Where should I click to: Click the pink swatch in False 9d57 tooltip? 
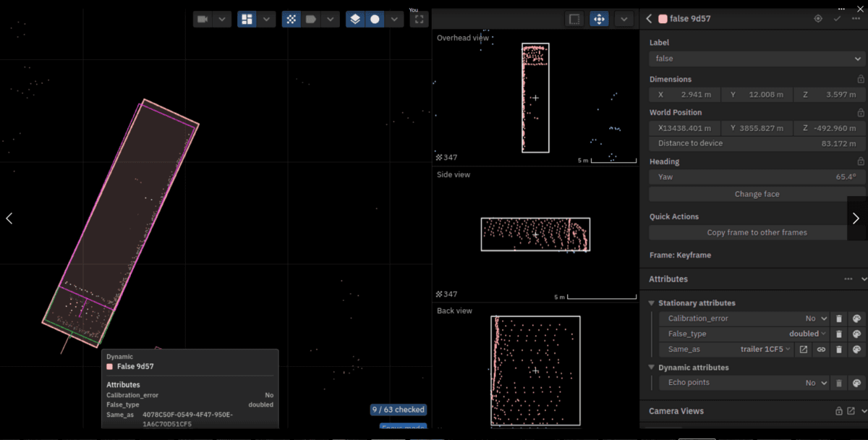pos(110,367)
